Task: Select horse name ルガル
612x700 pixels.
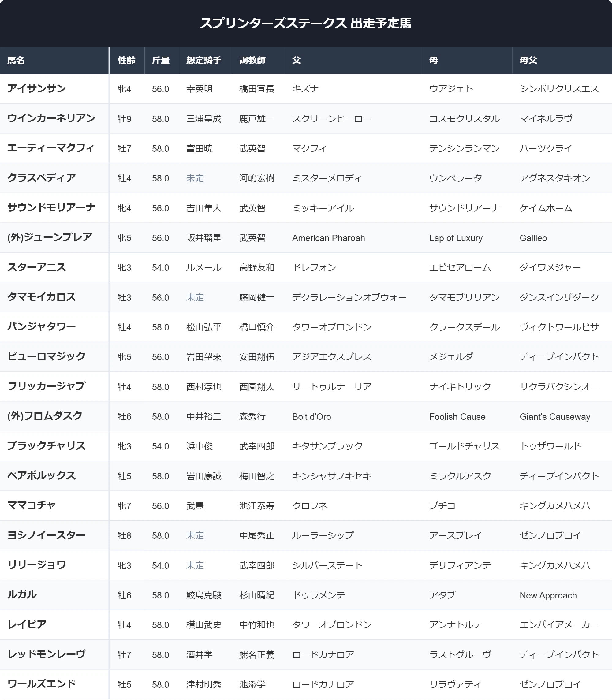Action: click(x=22, y=595)
